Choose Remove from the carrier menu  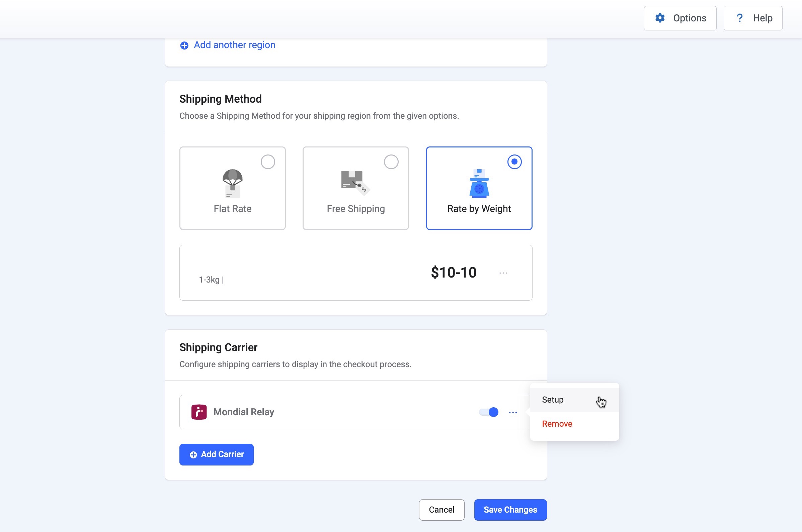coord(557,424)
